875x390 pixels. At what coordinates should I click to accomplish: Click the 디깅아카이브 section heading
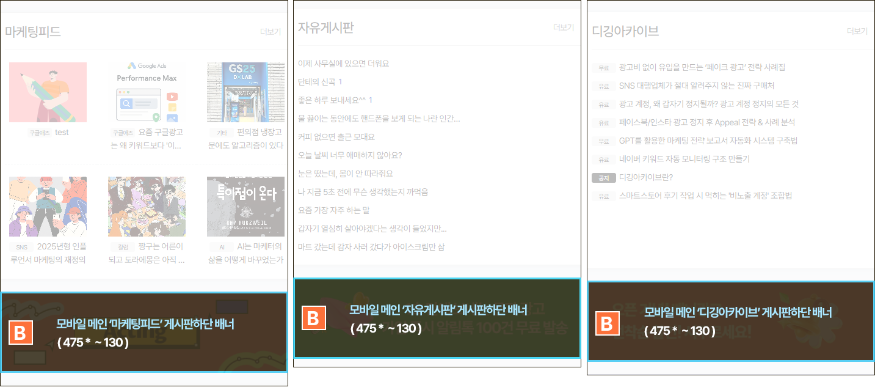pos(626,31)
